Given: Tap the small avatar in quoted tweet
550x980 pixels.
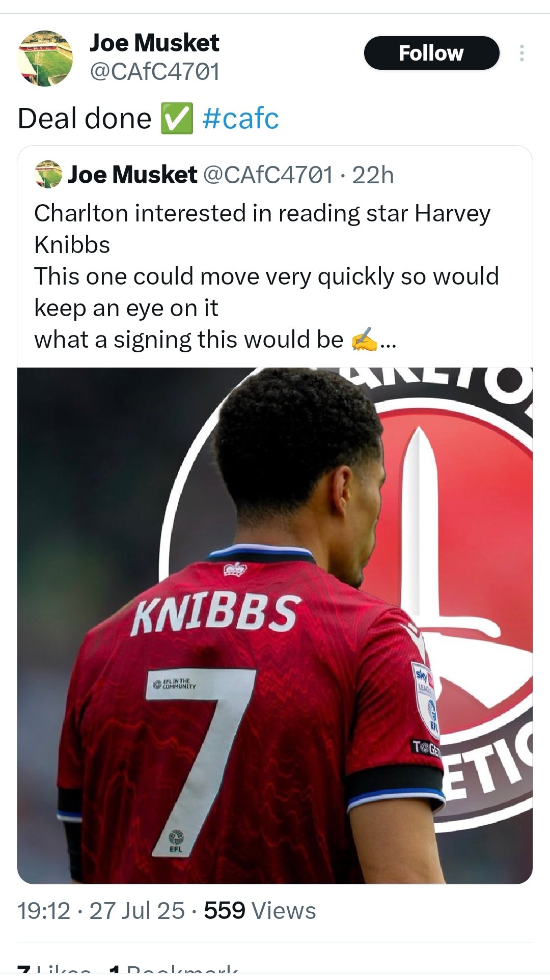Looking at the screenshot, I should pos(48,175).
